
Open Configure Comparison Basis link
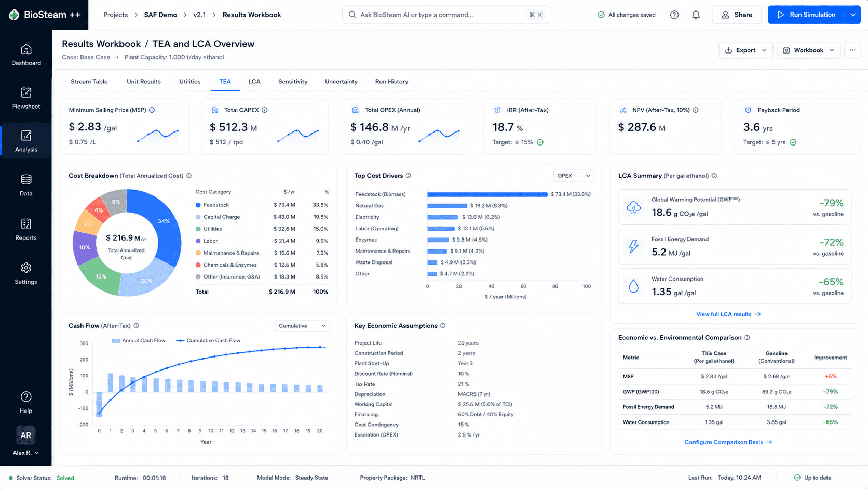[728, 442]
